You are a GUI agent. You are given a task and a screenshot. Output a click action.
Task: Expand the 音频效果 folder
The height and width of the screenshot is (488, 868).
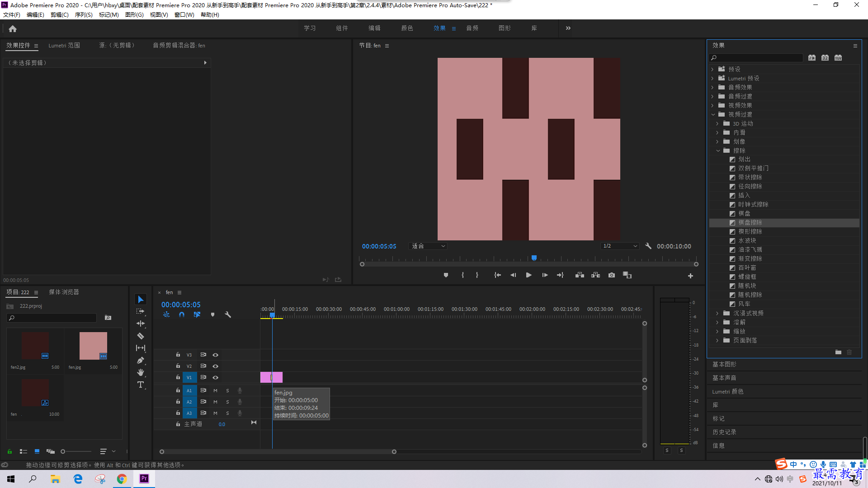712,87
